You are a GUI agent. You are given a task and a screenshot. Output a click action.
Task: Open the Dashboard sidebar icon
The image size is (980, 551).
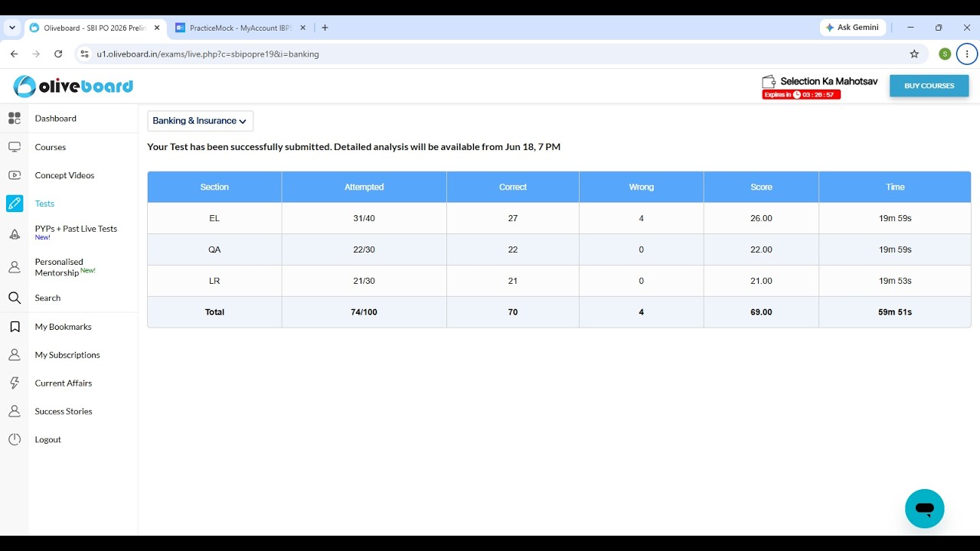15,119
